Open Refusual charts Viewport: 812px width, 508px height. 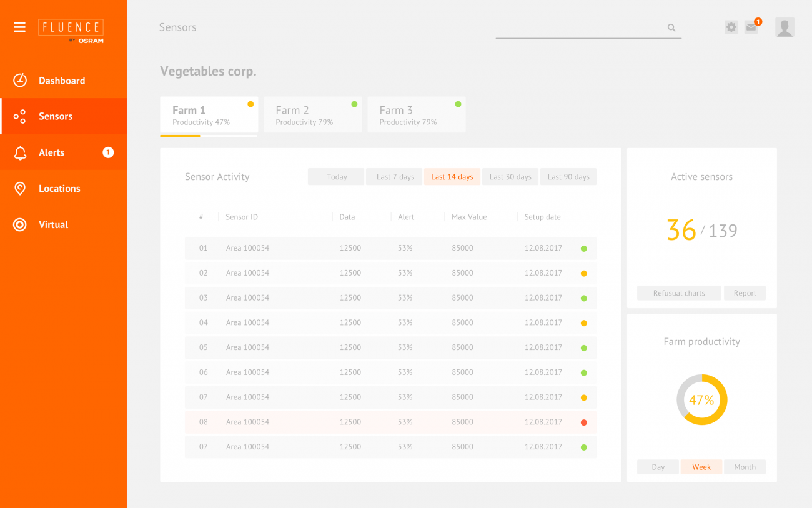[678, 292]
